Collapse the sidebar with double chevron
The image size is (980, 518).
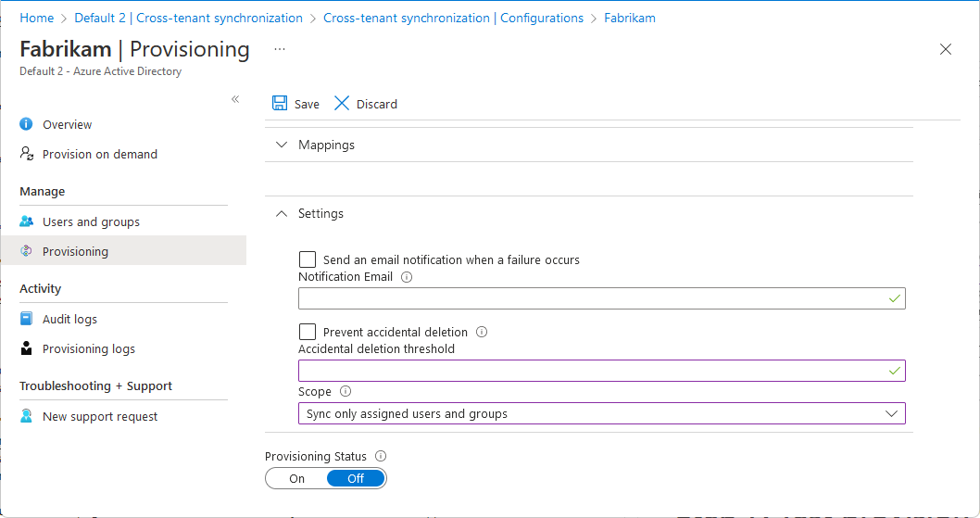pyautogui.click(x=235, y=99)
